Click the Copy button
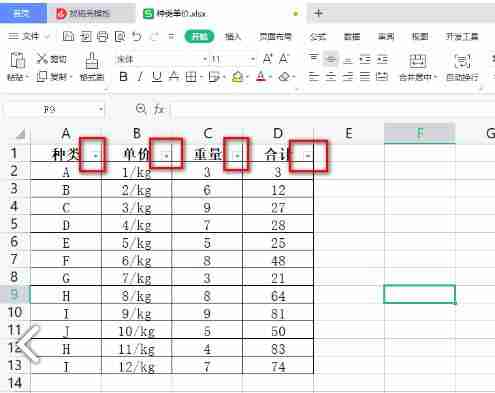This screenshot has height=393, width=495. point(53,77)
